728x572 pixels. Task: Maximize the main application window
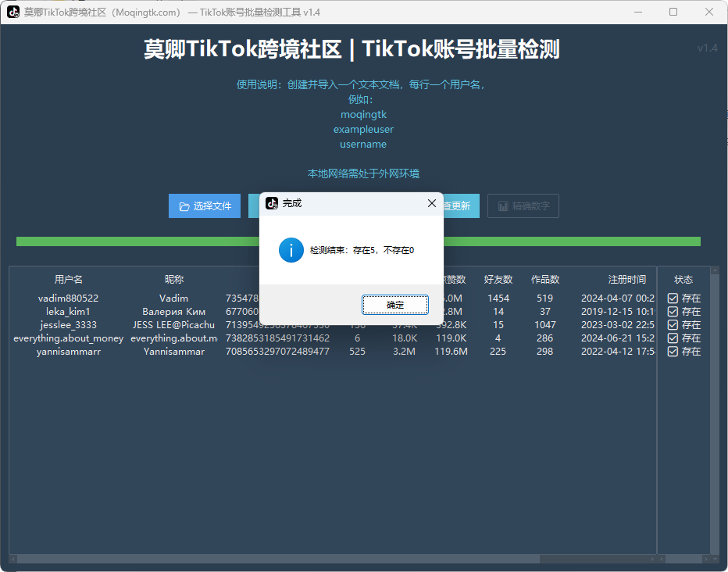pyautogui.click(x=673, y=13)
